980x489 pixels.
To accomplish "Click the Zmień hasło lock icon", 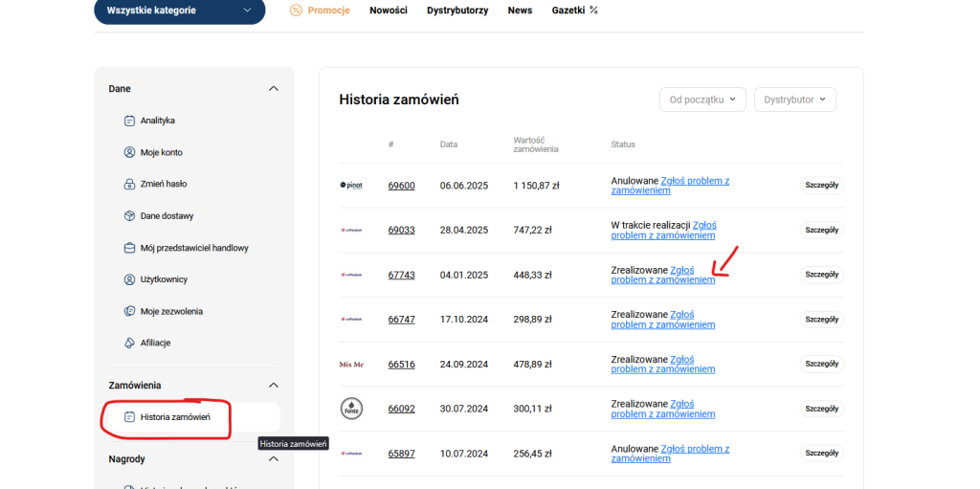I will coord(129,184).
